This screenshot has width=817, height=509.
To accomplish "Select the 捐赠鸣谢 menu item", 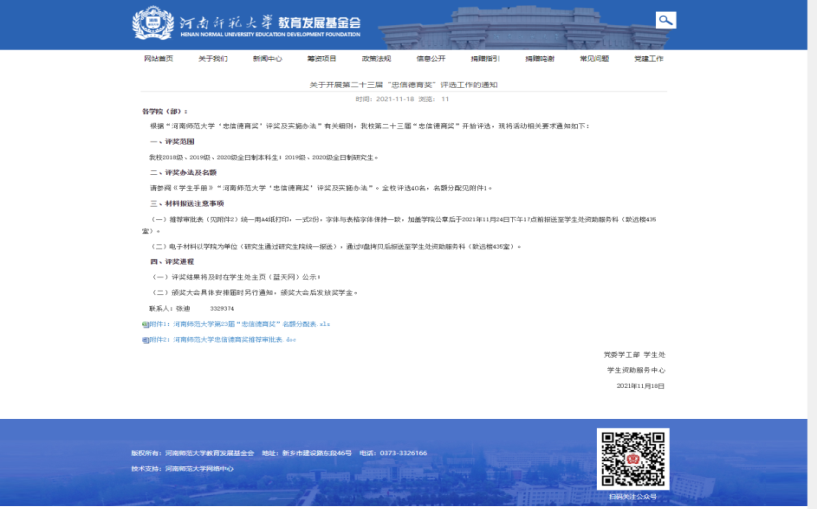I will 540,59.
